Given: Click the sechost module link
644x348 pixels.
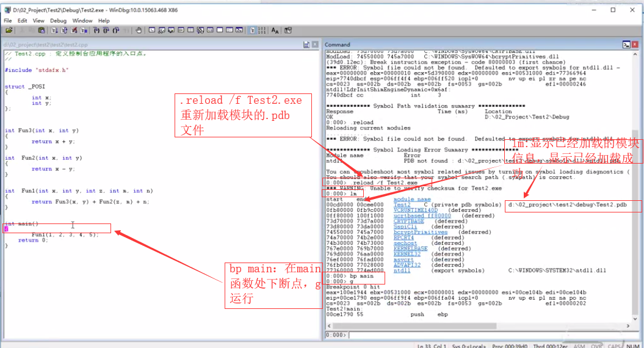Looking at the screenshot, I should 405,243.
